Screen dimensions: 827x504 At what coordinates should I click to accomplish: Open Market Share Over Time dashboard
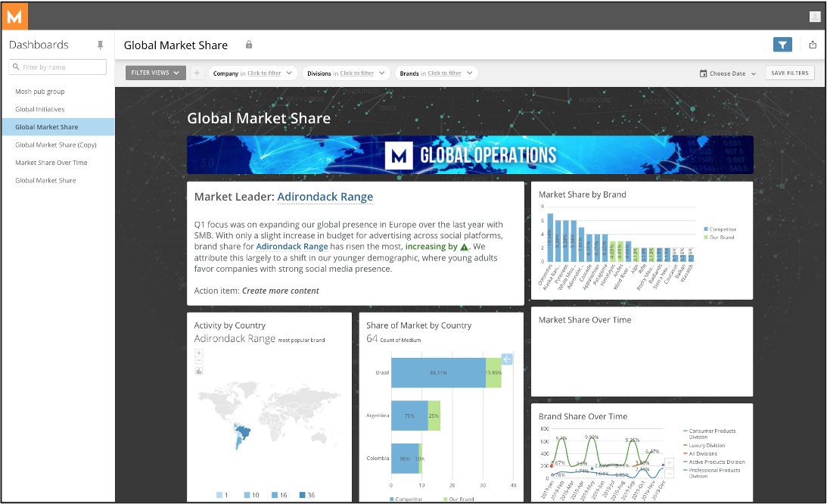pos(51,163)
